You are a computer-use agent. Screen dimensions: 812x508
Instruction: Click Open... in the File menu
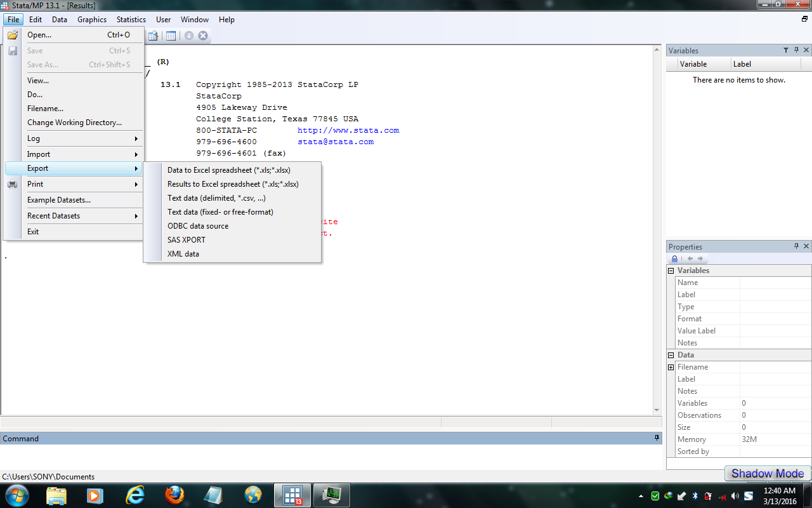pos(74,35)
